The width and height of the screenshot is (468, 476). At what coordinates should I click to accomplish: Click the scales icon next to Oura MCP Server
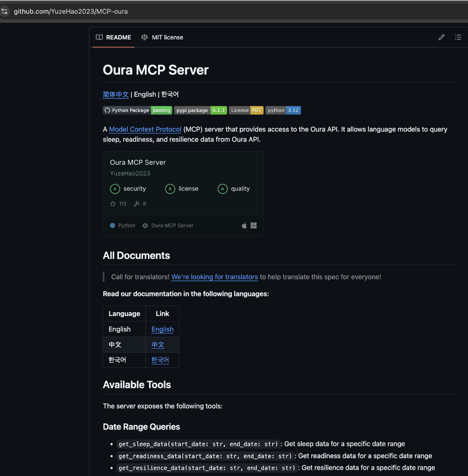click(145, 225)
